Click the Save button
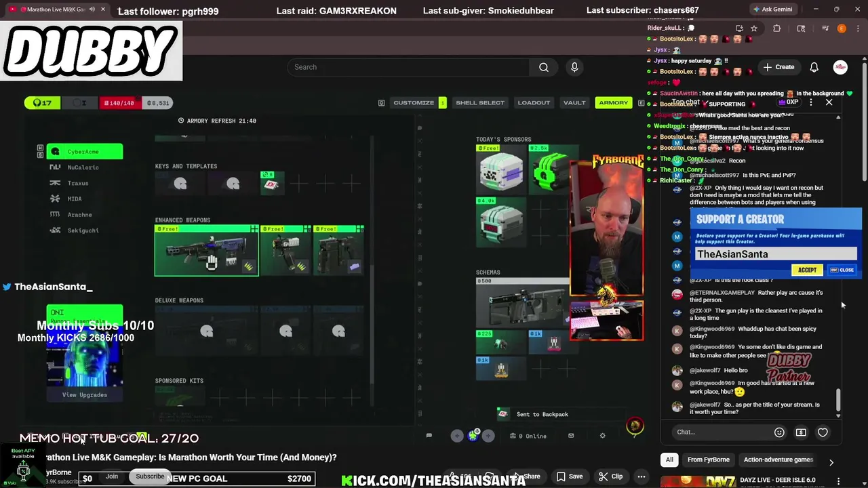The width and height of the screenshot is (868, 488). (x=569, y=476)
